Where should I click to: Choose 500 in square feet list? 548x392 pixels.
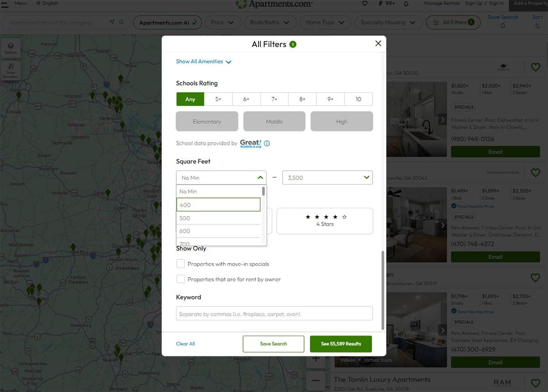218,218
